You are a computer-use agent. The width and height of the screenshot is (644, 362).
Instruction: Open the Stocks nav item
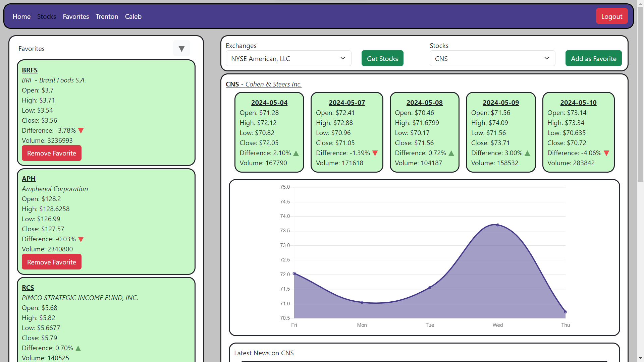(x=47, y=16)
